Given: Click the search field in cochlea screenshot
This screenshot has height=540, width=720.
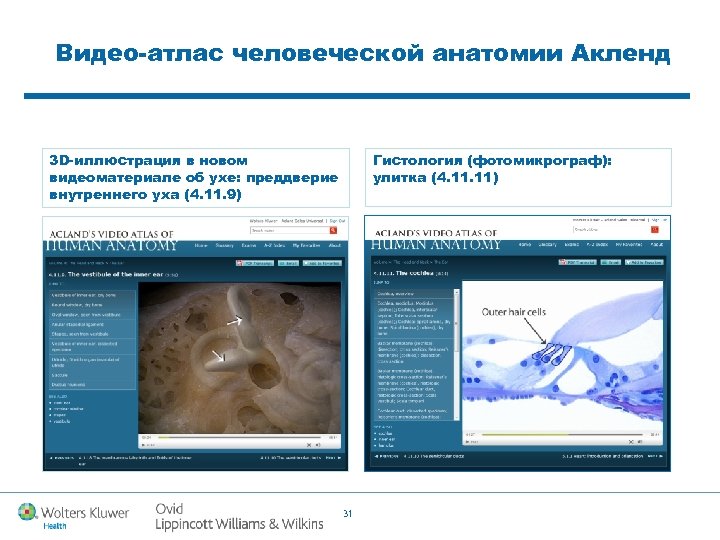Looking at the screenshot, I should pyautogui.click(x=612, y=229).
